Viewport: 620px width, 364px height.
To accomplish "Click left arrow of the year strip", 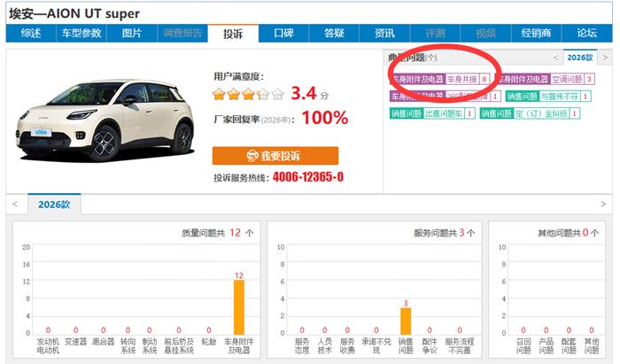I will click(15, 205).
